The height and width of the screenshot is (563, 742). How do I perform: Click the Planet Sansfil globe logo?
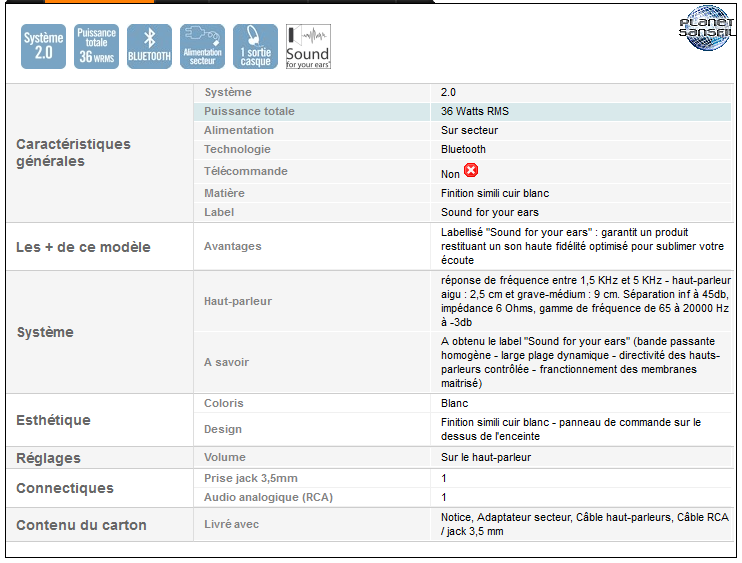click(x=707, y=28)
